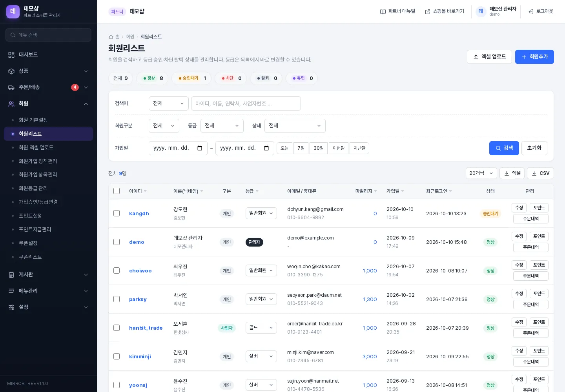This screenshot has height=392, width=565.
Task: Open calendar picker on start join date
Action: pos(200,148)
